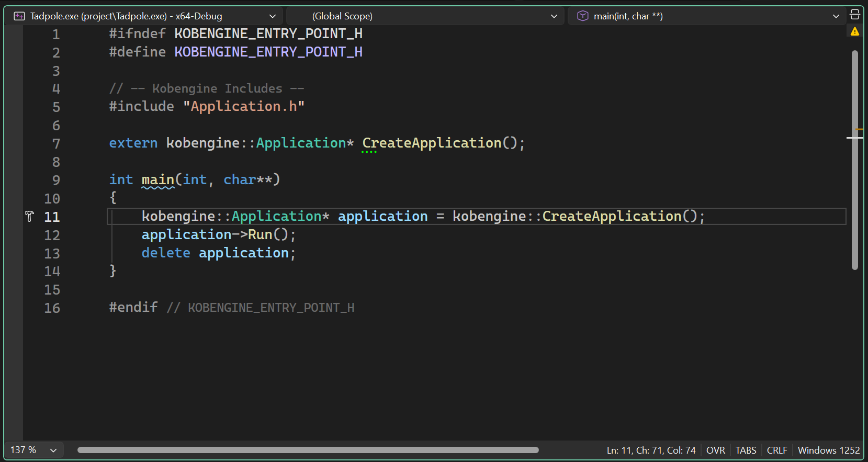Open the main(int, char **) member dropdown
Screen dimensions: 868x462
pos(706,16)
